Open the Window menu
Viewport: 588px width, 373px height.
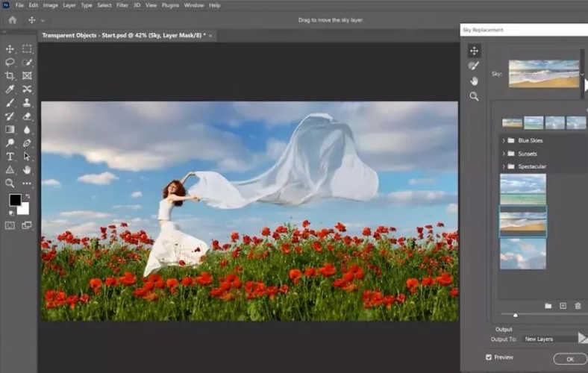tap(194, 5)
